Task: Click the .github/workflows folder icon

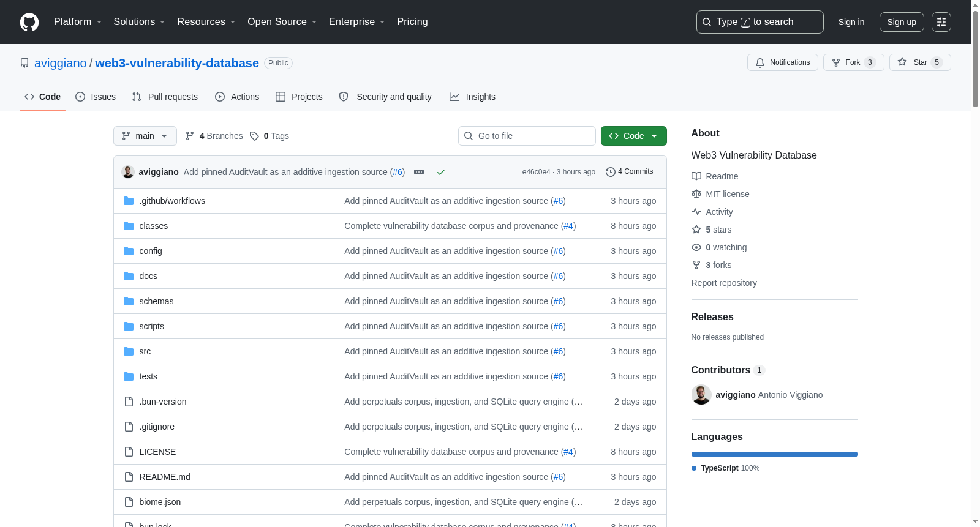Action: point(129,201)
